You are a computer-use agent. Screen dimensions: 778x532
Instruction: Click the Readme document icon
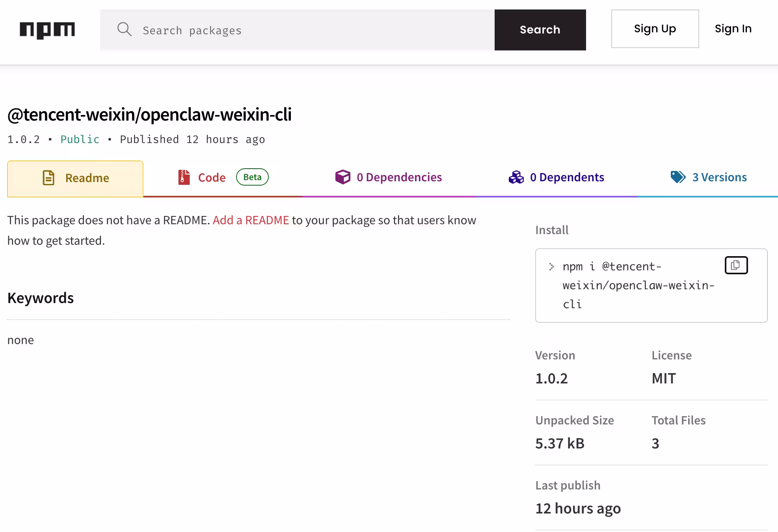coord(49,178)
